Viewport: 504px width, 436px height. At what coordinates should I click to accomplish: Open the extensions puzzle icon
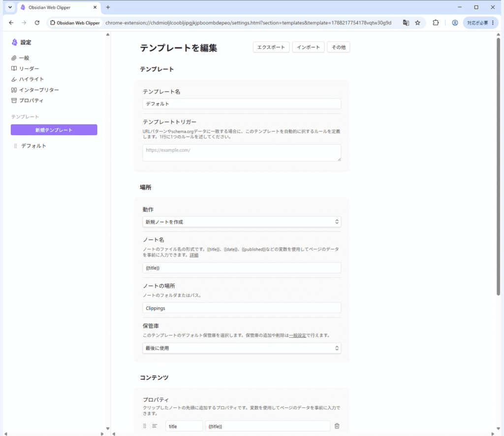point(436,23)
